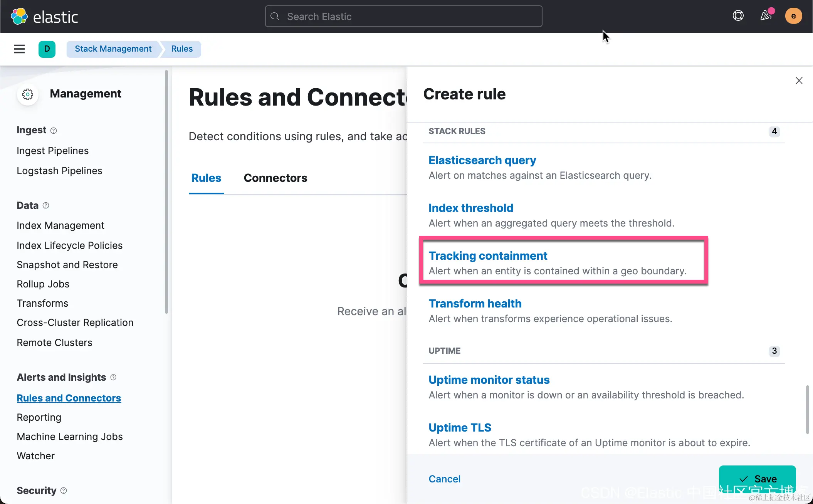Click the Search Elastic input field
The image size is (813, 504).
click(403, 17)
